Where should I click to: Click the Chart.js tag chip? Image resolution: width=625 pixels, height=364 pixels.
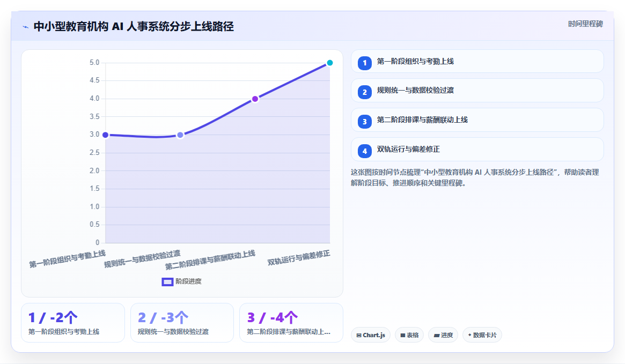pyautogui.click(x=371, y=335)
